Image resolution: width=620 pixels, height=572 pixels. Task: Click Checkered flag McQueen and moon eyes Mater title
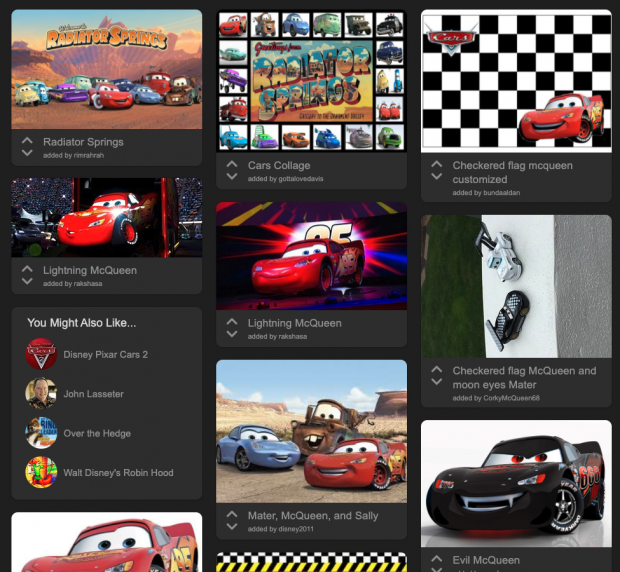524,378
